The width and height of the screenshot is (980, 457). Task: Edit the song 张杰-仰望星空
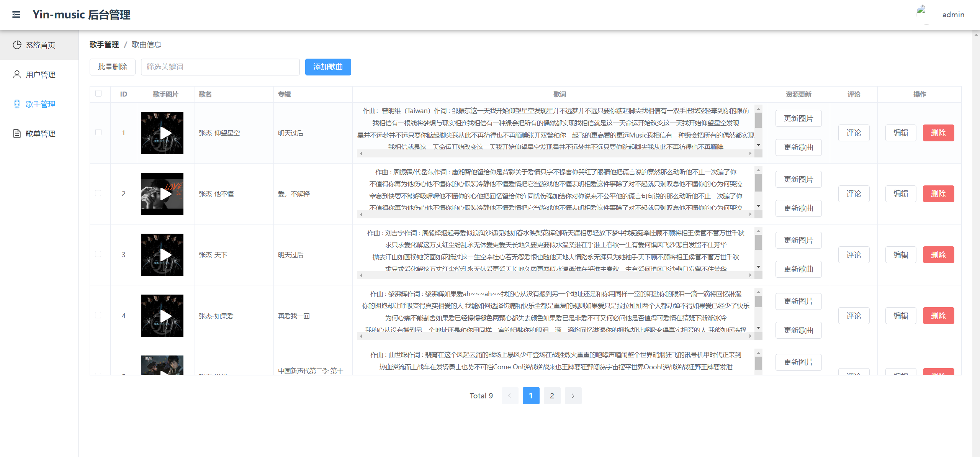(901, 133)
